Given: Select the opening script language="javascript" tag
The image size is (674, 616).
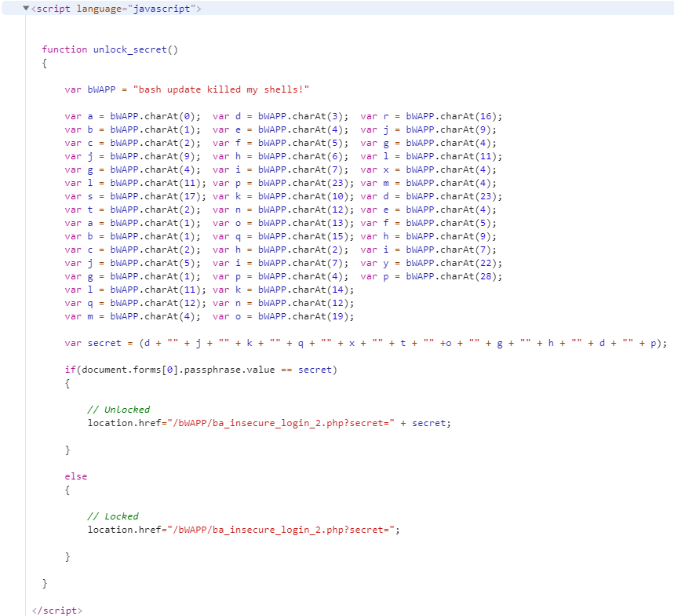Looking at the screenshot, I should coord(116,9).
